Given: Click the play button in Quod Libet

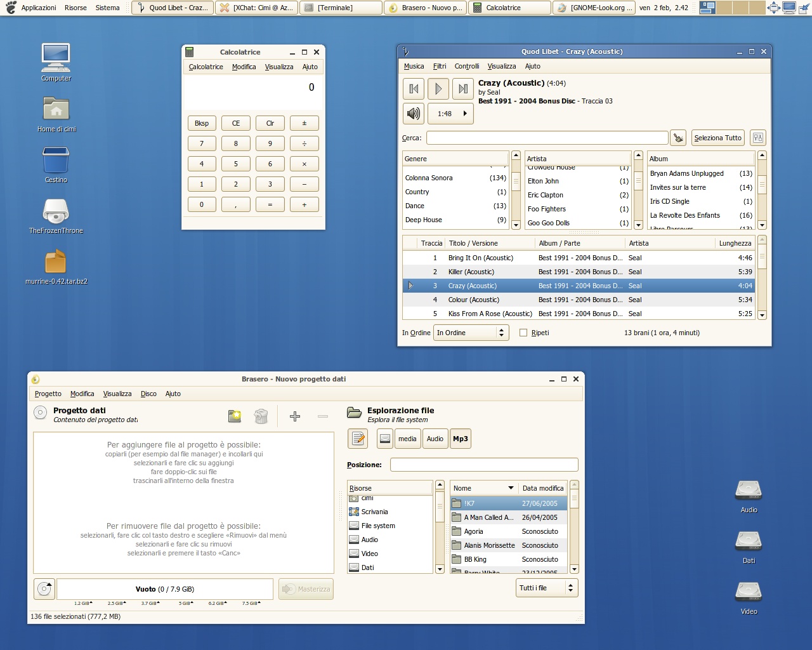Looking at the screenshot, I should 438,89.
